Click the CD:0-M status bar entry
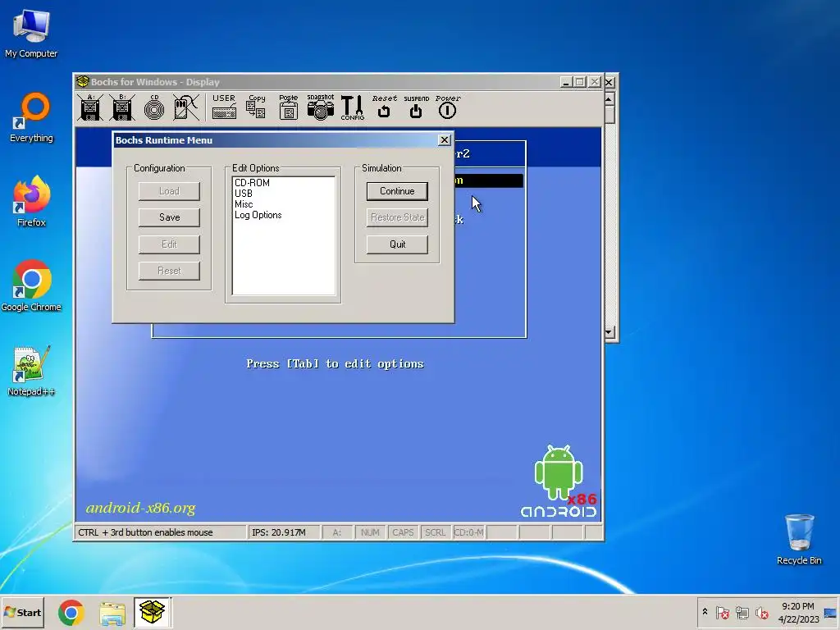The height and width of the screenshot is (630, 840). coord(468,532)
